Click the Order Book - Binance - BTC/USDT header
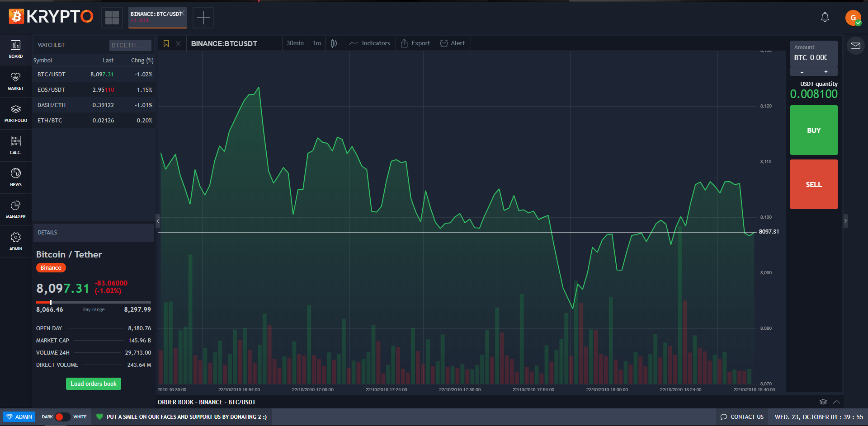868x426 pixels. coord(207,402)
